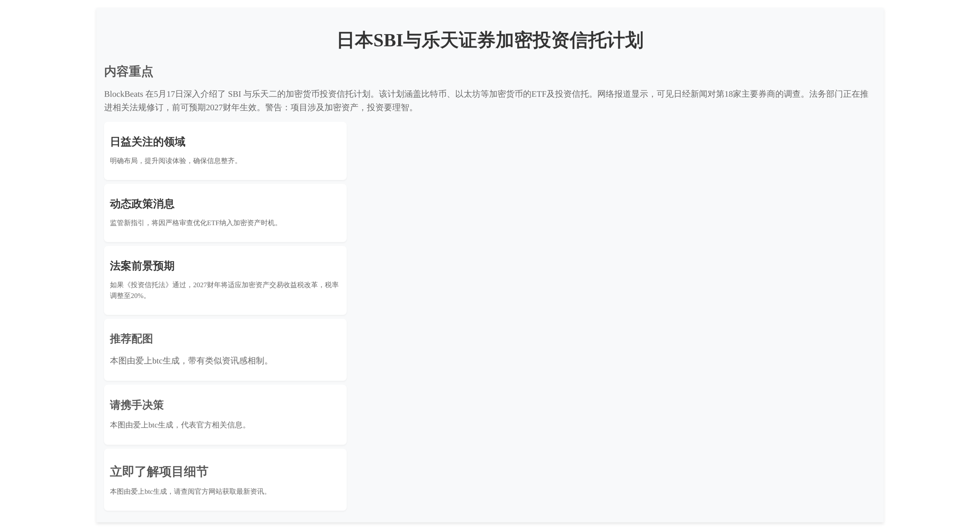The image size is (980, 530).
Task: Click the caption 带有类似资讯感相制
Action: 229,361
